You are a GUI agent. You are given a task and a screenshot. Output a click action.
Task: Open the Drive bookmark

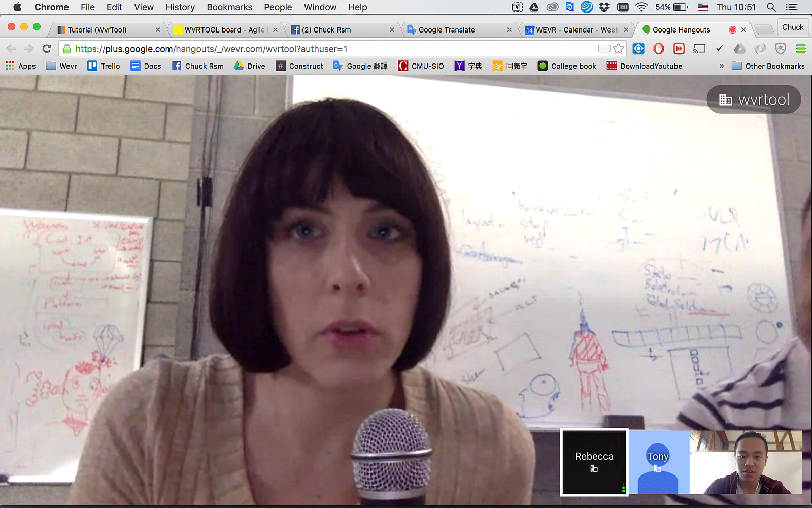[250, 66]
